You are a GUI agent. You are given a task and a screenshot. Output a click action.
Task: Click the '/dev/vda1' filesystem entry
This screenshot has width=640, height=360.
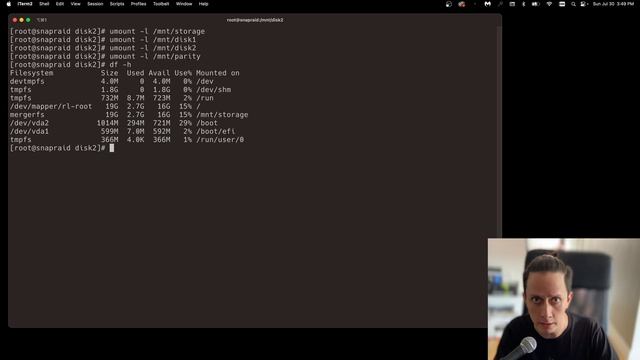pos(29,131)
